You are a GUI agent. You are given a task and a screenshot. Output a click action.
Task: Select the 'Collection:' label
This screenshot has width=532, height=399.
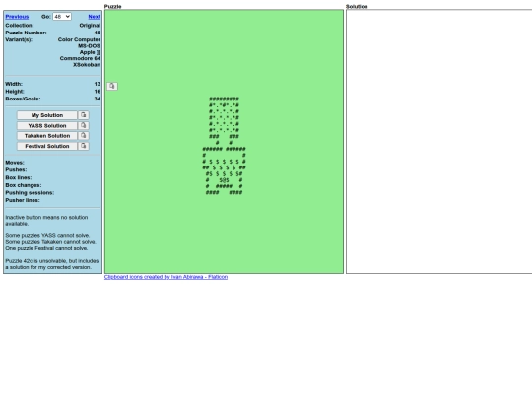tap(20, 25)
